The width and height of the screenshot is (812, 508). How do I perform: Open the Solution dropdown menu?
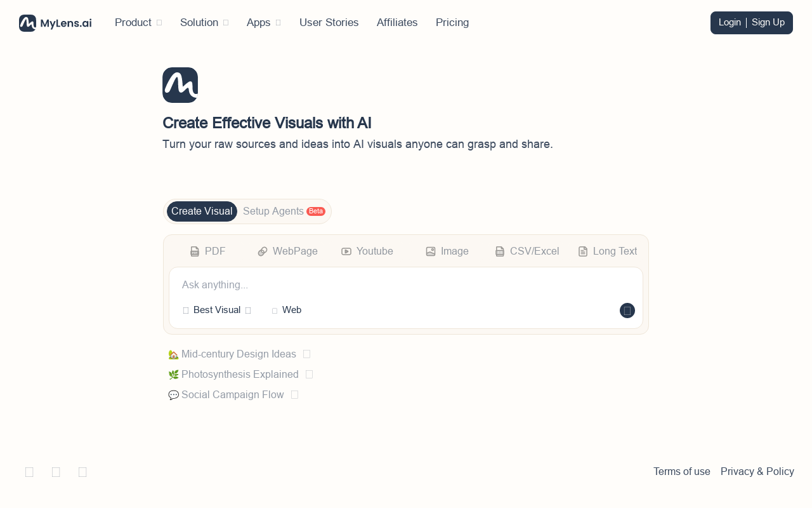point(204,23)
